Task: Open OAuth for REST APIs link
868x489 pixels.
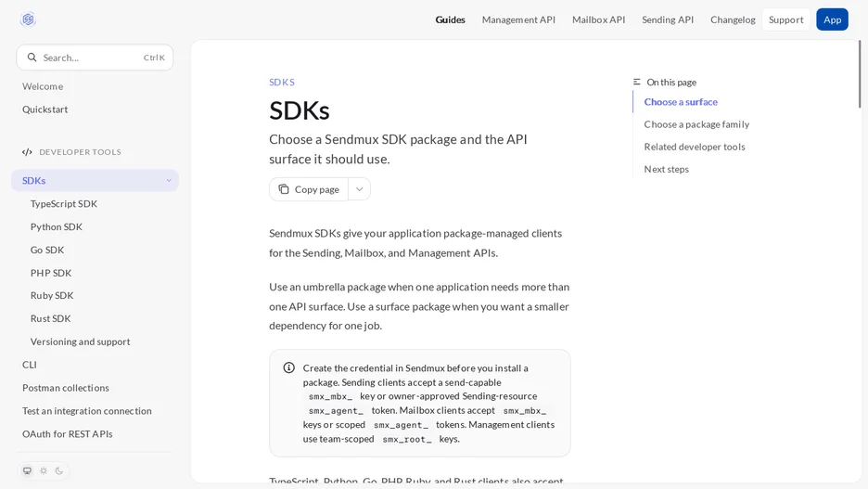Action: point(68,433)
